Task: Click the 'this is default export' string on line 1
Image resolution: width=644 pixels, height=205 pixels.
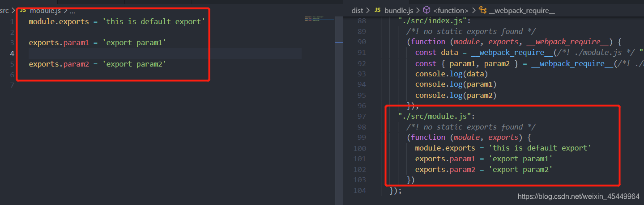Action: click(x=154, y=21)
